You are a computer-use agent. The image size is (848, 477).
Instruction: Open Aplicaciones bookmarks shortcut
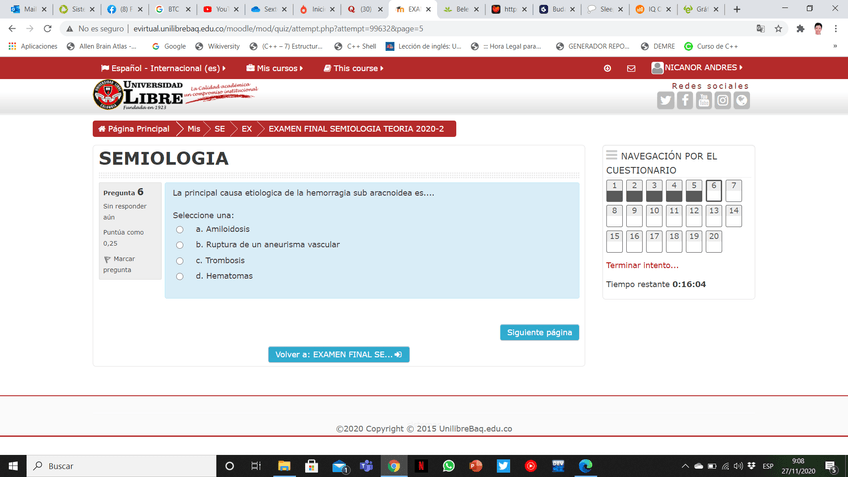33,47
